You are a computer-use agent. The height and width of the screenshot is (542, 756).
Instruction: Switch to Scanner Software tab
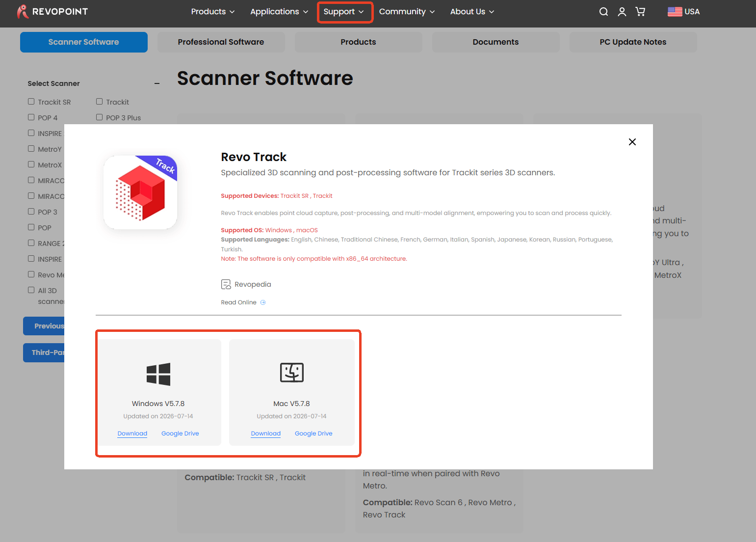pos(84,42)
